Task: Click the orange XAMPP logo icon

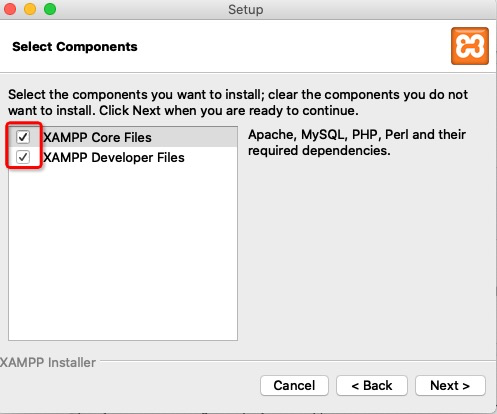Action: [470, 46]
